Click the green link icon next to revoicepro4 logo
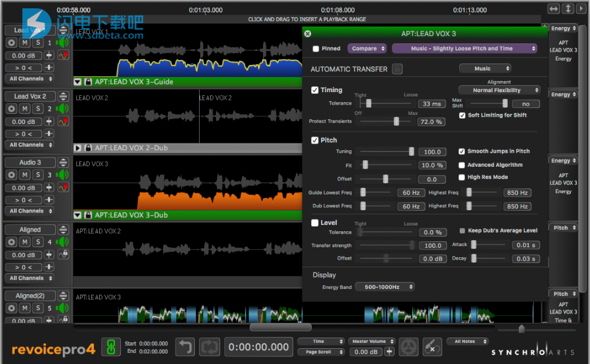This screenshot has height=364, width=590. click(111, 347)
